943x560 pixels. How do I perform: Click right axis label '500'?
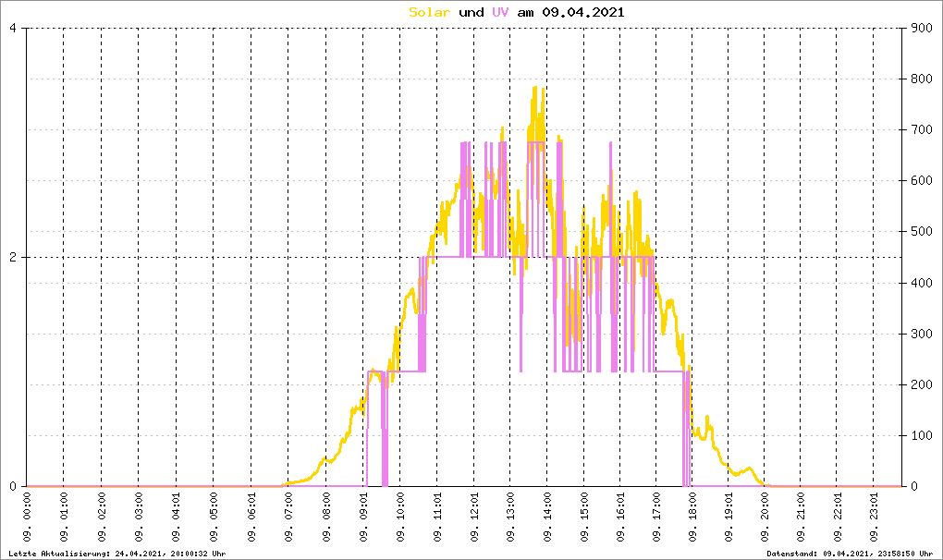click(921, 231)
